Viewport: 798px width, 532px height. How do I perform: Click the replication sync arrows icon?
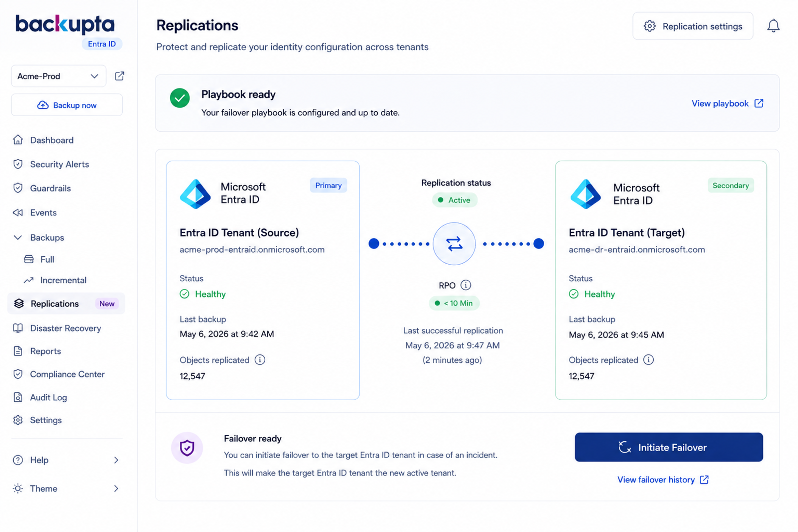pos(454,244)
